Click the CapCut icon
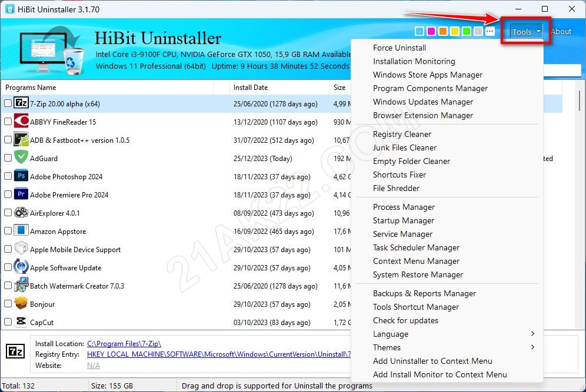This screenshot has width=586, height=392. (x=21, y=321)
